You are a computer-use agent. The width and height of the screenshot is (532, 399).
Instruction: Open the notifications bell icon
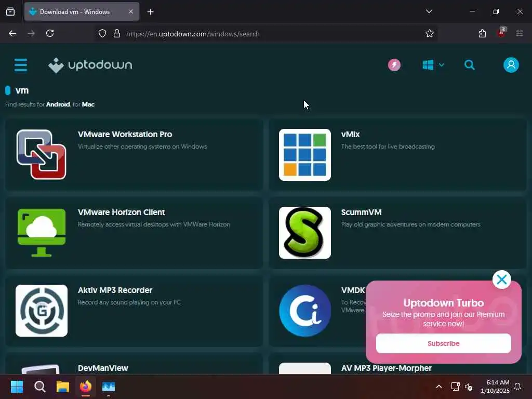518,387
